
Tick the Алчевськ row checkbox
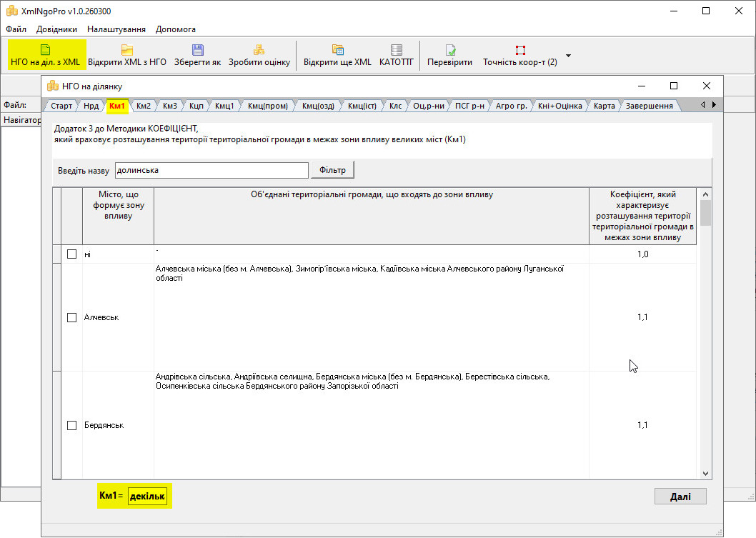coord(71,317)
